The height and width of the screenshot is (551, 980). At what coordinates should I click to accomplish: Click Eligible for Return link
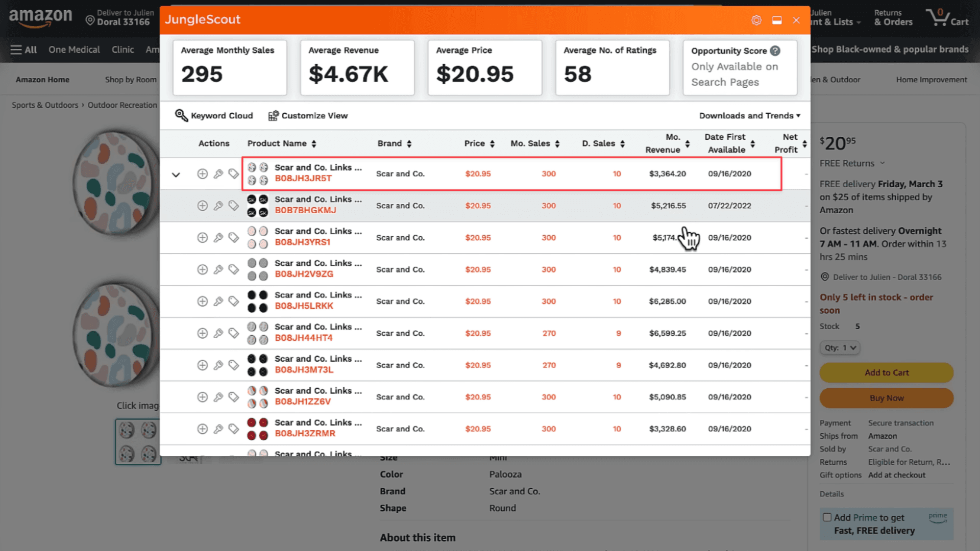point(909,462)
